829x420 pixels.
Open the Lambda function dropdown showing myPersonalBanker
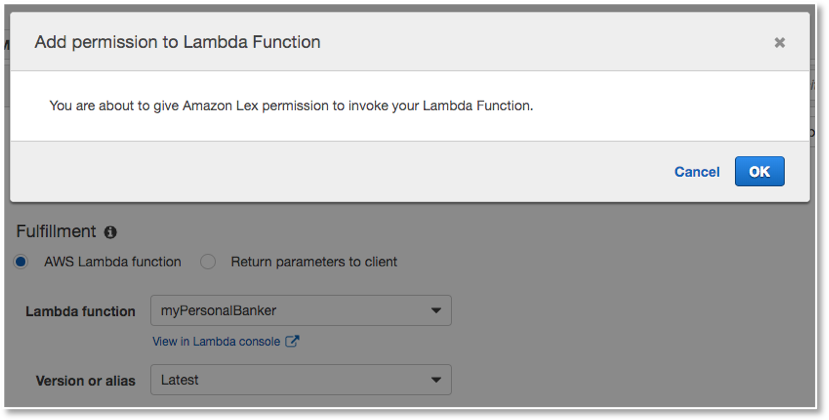[x=301, y=311]
